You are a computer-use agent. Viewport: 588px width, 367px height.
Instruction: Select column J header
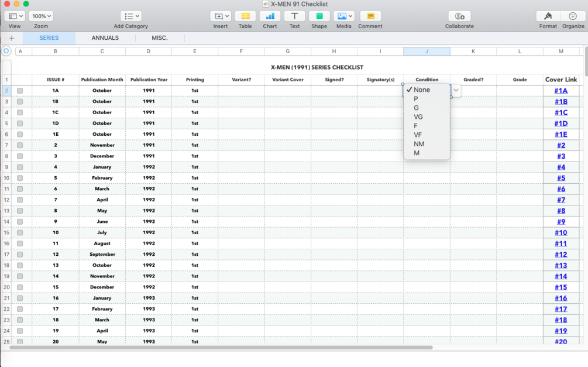pyautogui.click(x=427, y=51)
